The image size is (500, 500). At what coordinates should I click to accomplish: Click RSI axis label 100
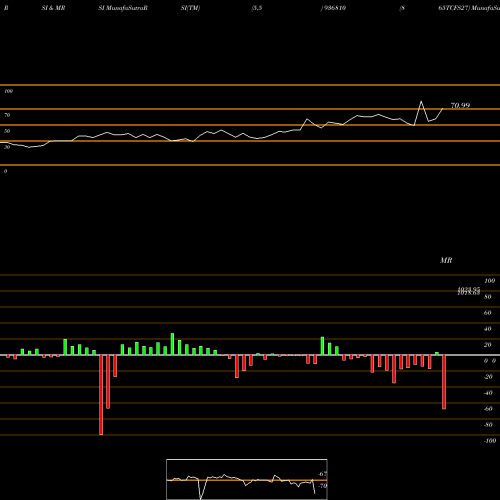tap(9, 91)
